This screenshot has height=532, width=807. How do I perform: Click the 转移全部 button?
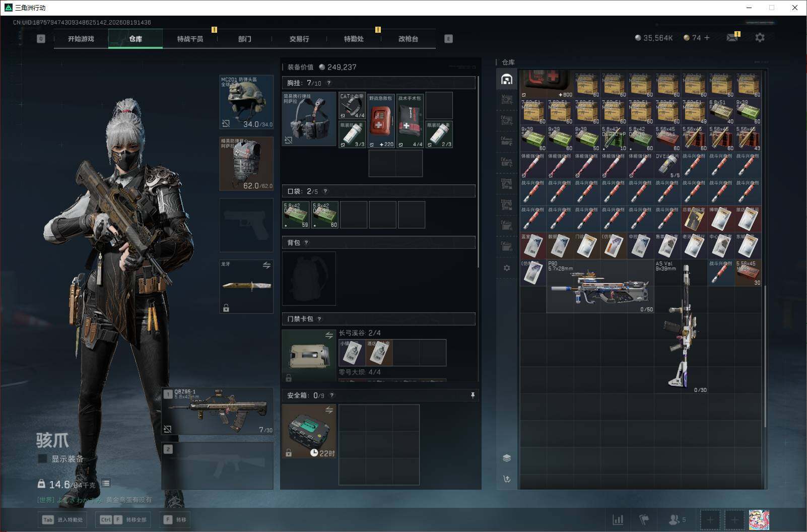point(122,519)
